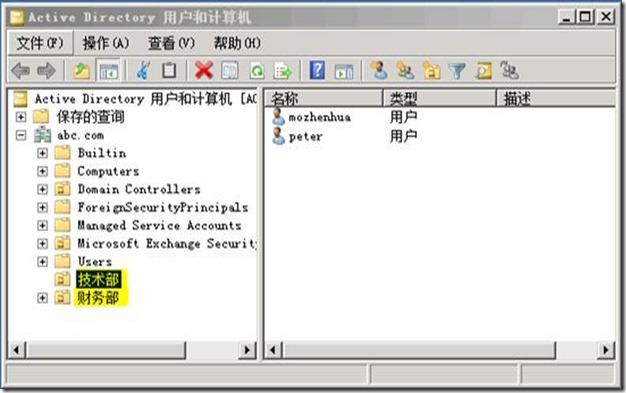Screen dimensions: 626x393
Task: Toggle the console tree pane icon
Action: click(108, 71)
